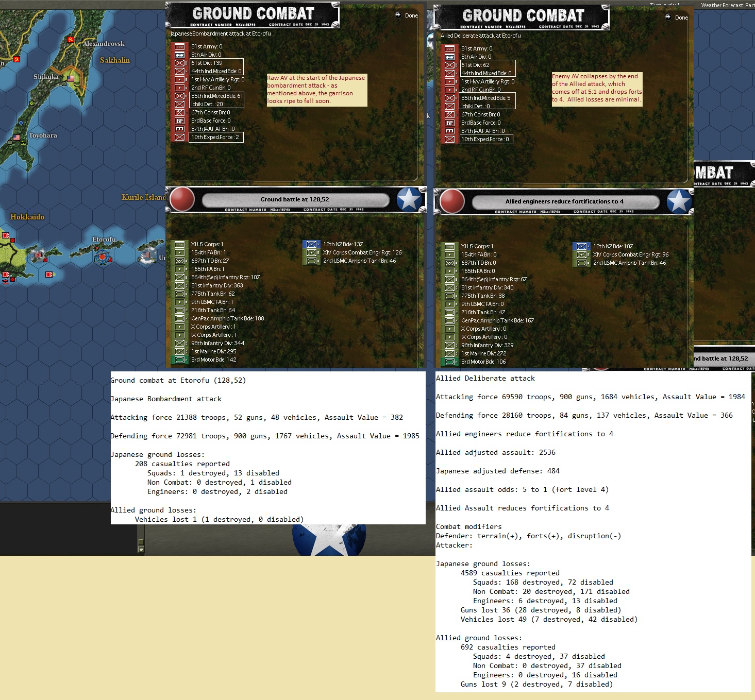The image size is (755, 700).
Task: Click the unit icon beside 61st Div: 62
Action: pos(449,65)
